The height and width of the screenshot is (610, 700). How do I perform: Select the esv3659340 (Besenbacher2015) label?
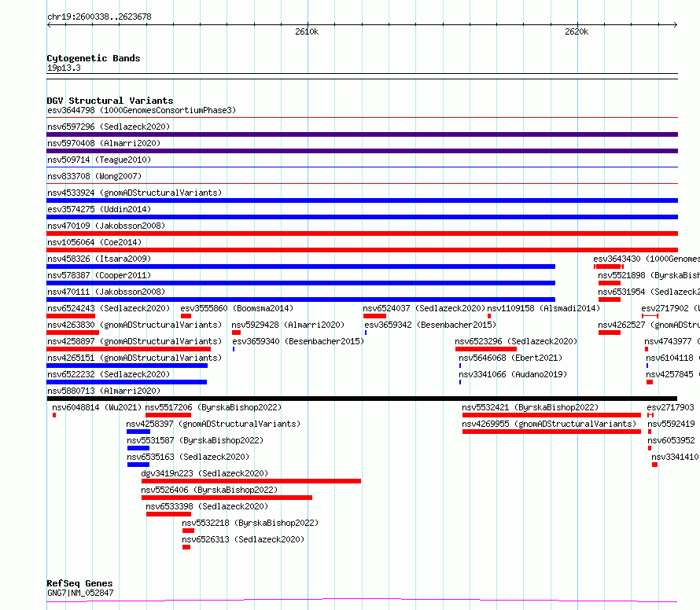tap(298, 341)
